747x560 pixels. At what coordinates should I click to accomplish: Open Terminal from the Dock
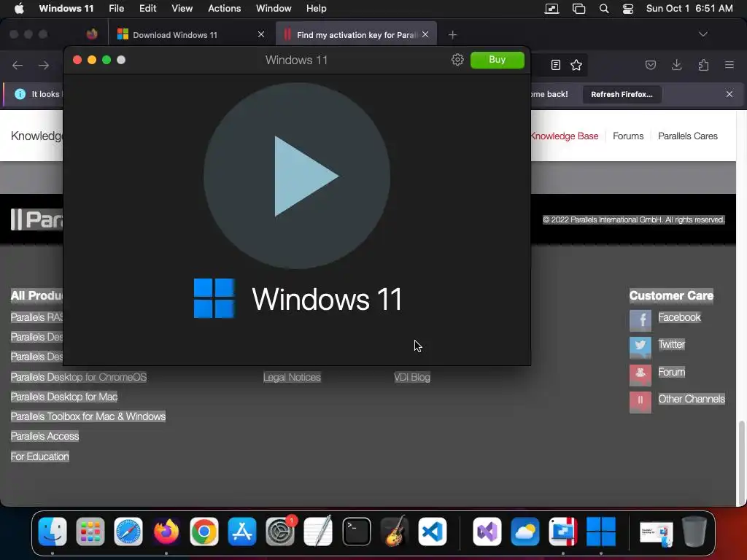click(356, 532)
